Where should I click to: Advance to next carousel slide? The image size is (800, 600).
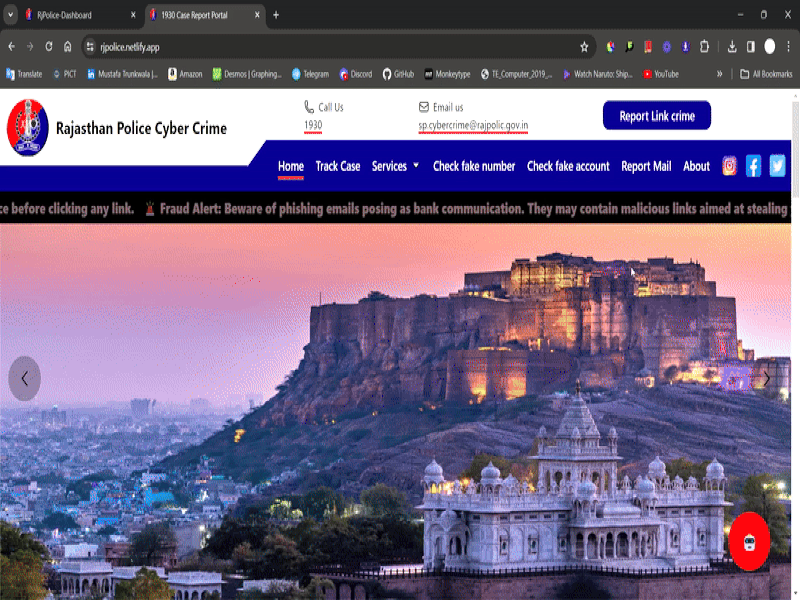click(x=766, y=378)
